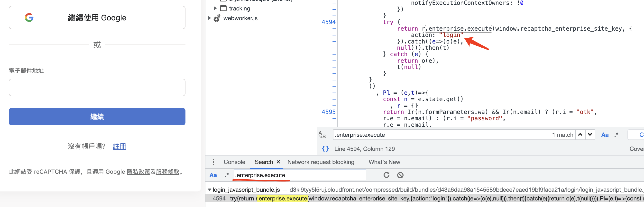Image resolution: width=644 pixels, height=207 pixels.
Task: Click line number 4595 in gutter
Action: coord(329,112)
